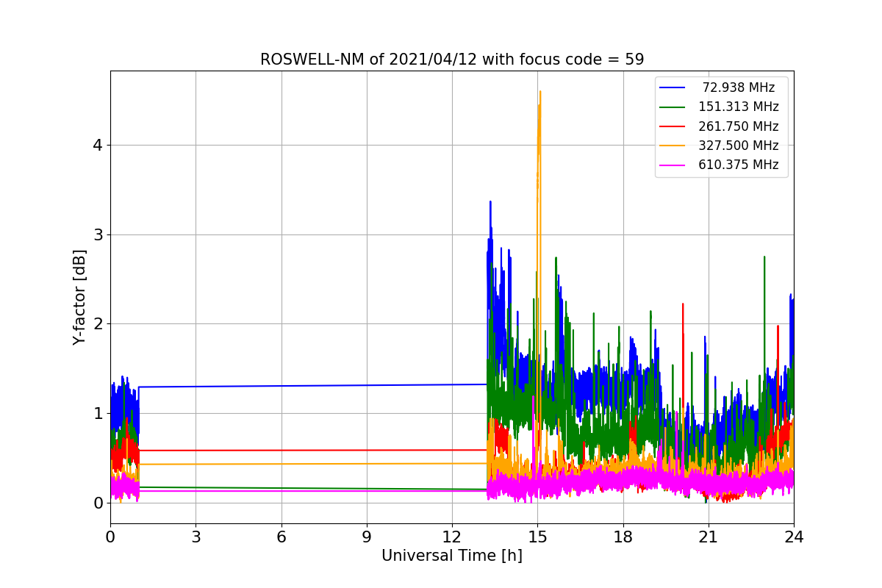Select the 72.938 MHz legend label

(739, 87)
